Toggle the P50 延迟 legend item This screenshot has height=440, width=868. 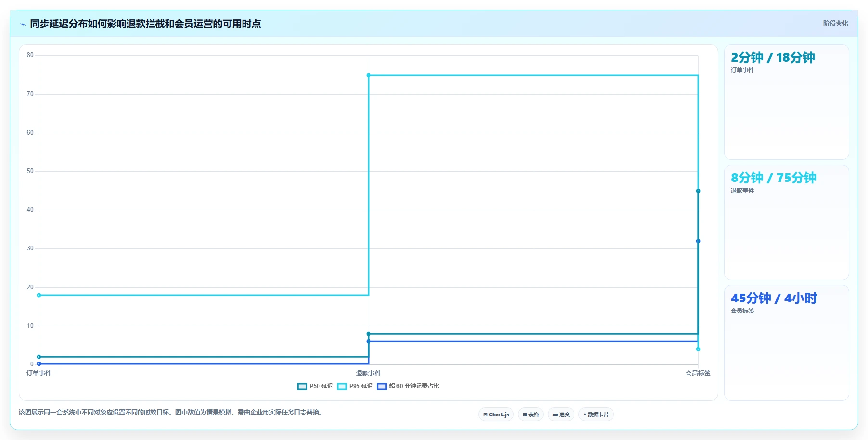tap(315, 386)
